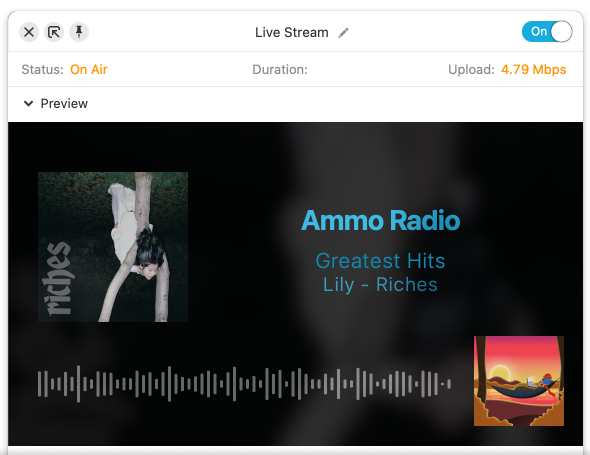Image resolution: width=590 pixels, height=455 pixels.
Task: Click the audio waveform visualizer
Action: click(x=244, y=384)
